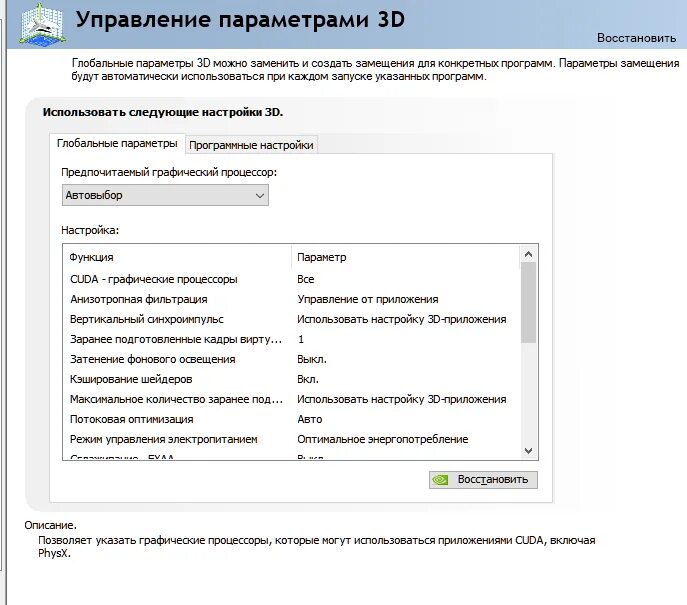Switch to Глобальные параметры tab
The width and height of the screenshot is (687, 605).
tap(117, 143)
